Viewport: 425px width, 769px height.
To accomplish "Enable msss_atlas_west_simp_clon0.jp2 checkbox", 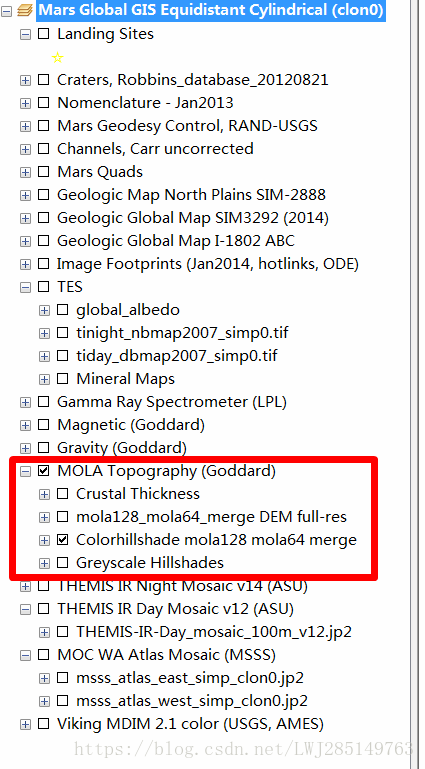I will coord(62,702).
